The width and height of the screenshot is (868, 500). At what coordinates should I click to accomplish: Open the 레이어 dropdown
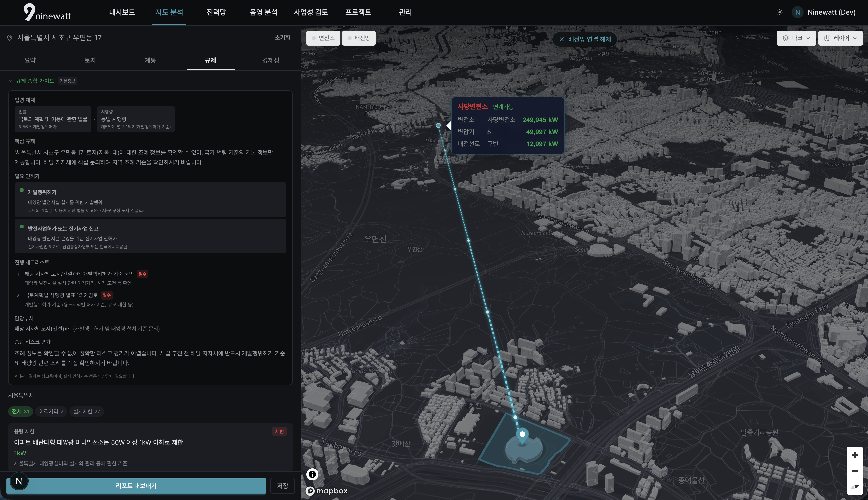click(x=840, y=38)
